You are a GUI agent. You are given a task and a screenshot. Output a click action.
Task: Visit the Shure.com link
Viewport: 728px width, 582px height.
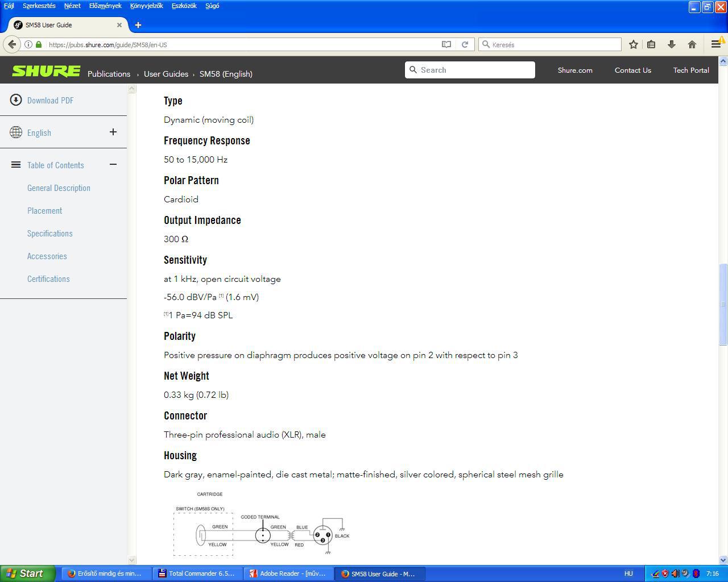pyautogui.click(x=575, y=70)
